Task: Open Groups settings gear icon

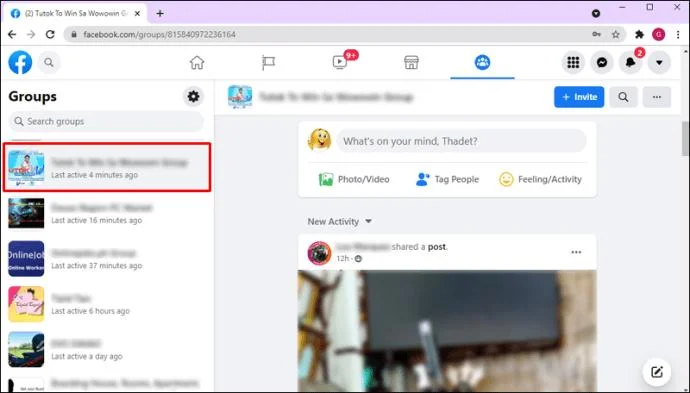Action: click(x=193, y=96)
